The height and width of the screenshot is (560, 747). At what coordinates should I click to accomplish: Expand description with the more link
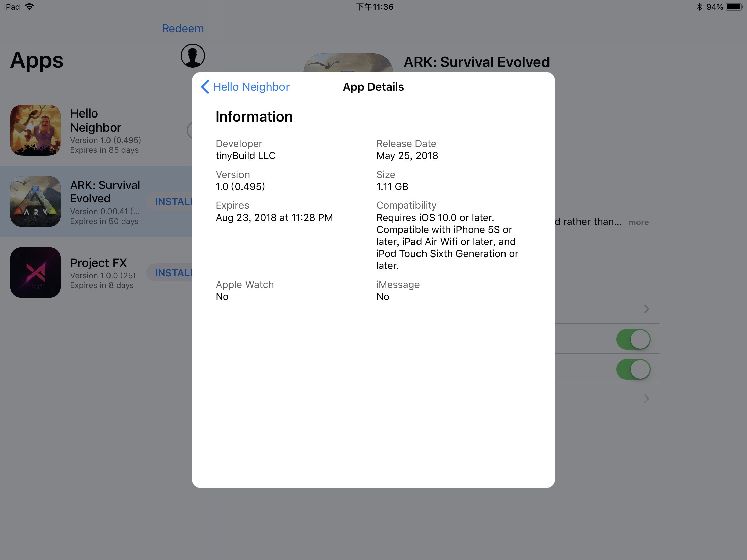point(639,222)
